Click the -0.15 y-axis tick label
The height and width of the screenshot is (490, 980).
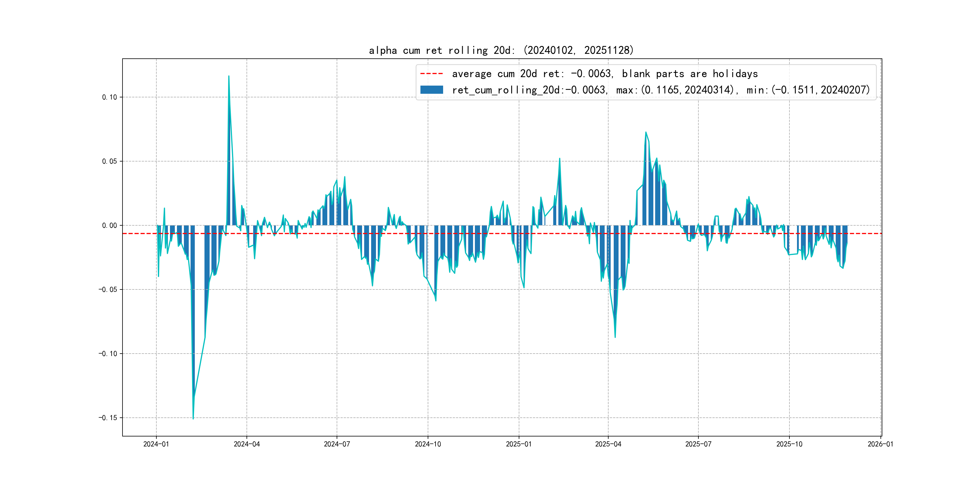click(108, 418)
